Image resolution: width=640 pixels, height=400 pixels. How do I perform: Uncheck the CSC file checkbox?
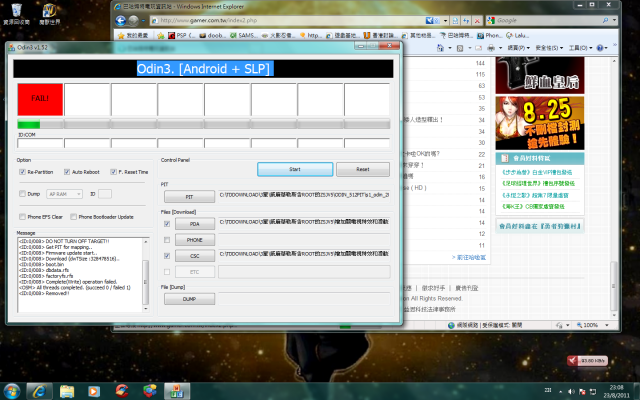[x=167, y=256]
